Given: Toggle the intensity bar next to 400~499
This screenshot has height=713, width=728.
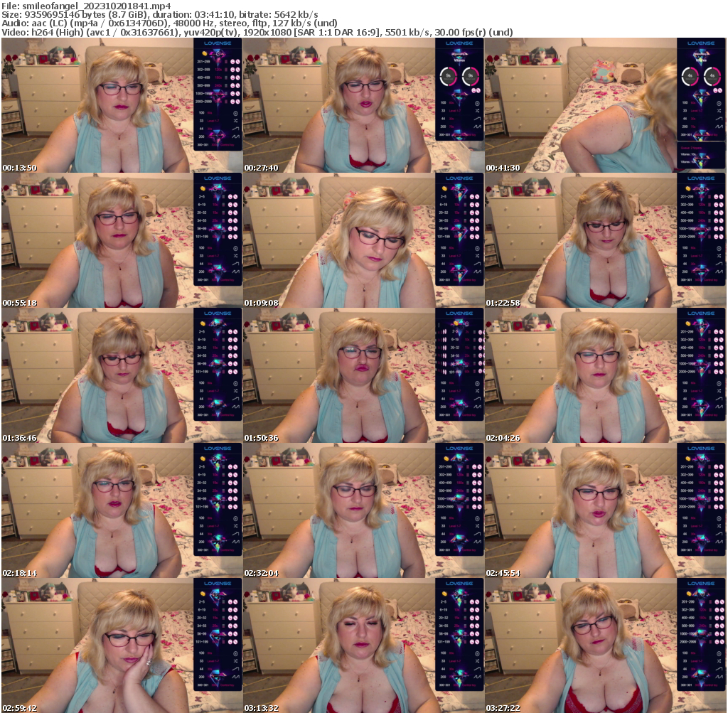Looking at the screenshot, I should [x=225, y=77].
